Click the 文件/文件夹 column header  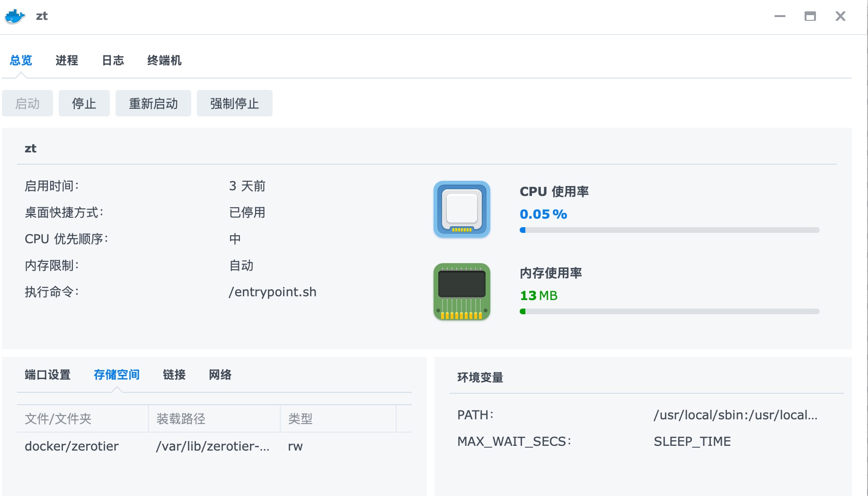point(83,418)
